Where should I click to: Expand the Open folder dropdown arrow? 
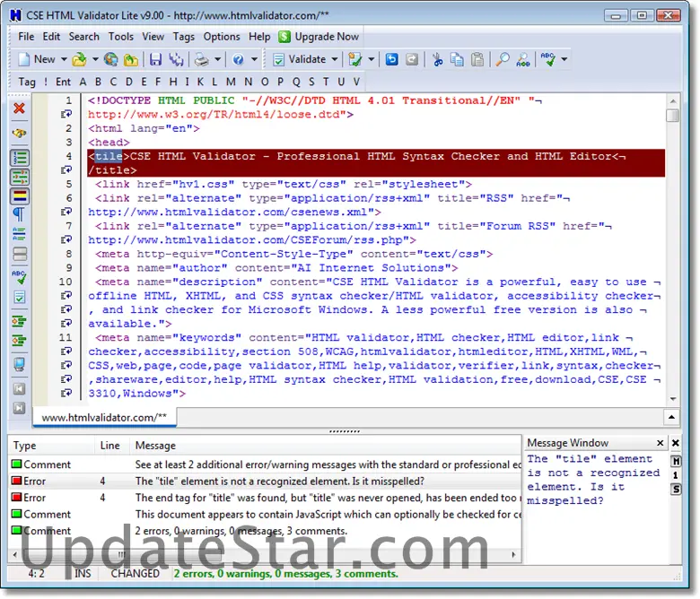tap(95, 59)
